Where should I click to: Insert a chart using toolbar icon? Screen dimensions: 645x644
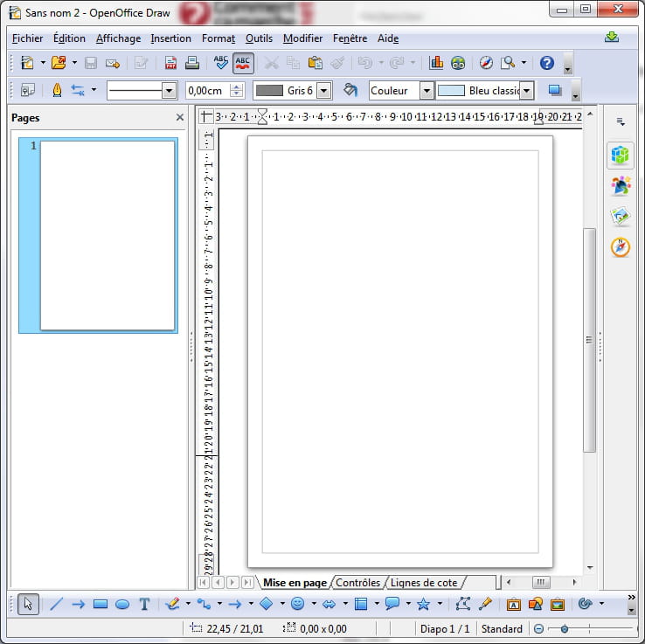pyautogui.click(x=435, y=63)
